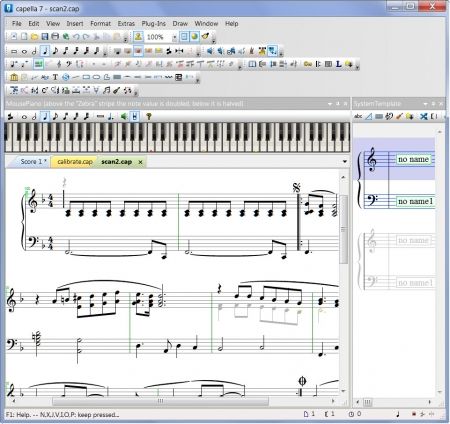450x424 pixels.
Task: Click the rectangle drawing tool icon
Action: 86,77
